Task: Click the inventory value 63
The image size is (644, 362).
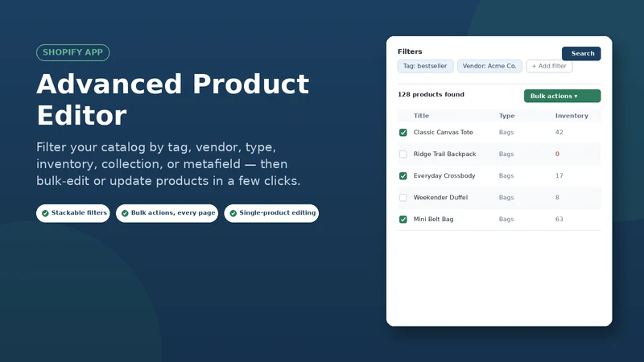Action: [x=559, y=219]
